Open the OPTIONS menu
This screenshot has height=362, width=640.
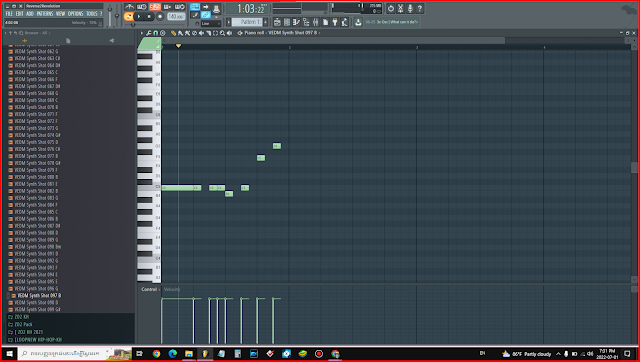(x=76, y=14)
